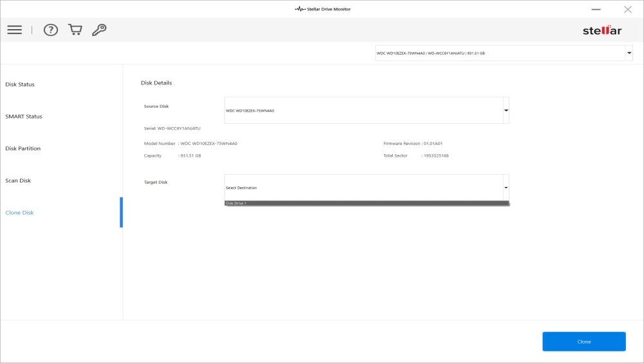Open the help question mark icon
This screenshot has width=644, height=363.
tap(50, 30)
